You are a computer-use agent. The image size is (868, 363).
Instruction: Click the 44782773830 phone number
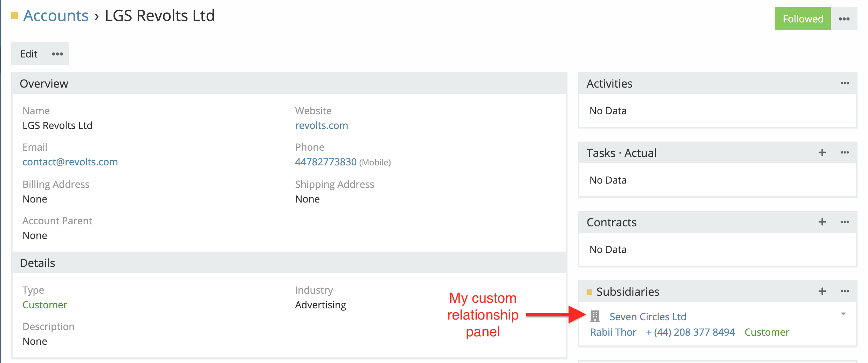point(325,162)
